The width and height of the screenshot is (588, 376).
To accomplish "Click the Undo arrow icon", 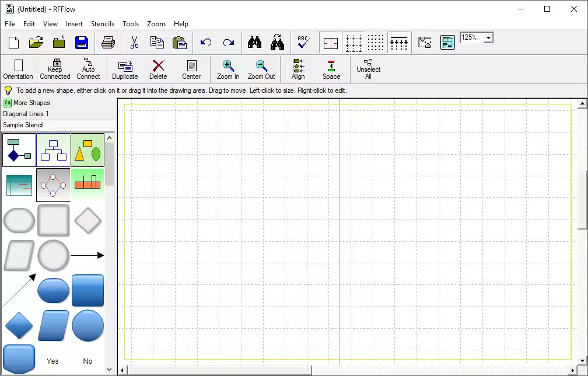I will coord(206,43).
